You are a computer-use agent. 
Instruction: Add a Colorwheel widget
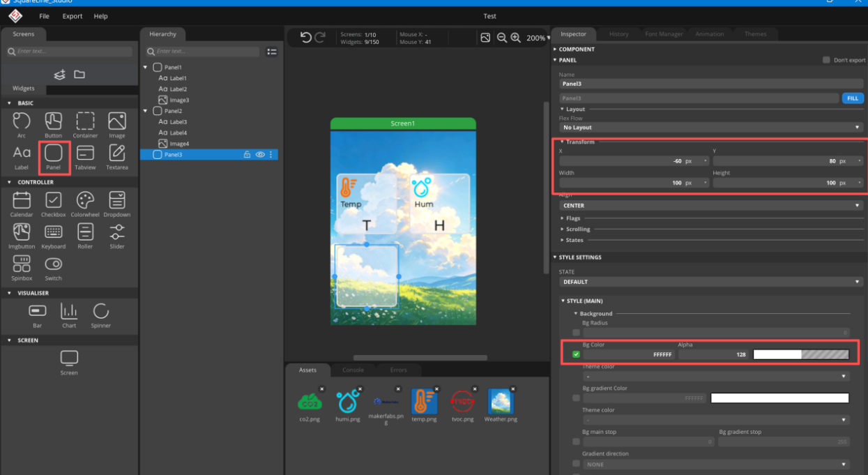click(x=85, y=204)
